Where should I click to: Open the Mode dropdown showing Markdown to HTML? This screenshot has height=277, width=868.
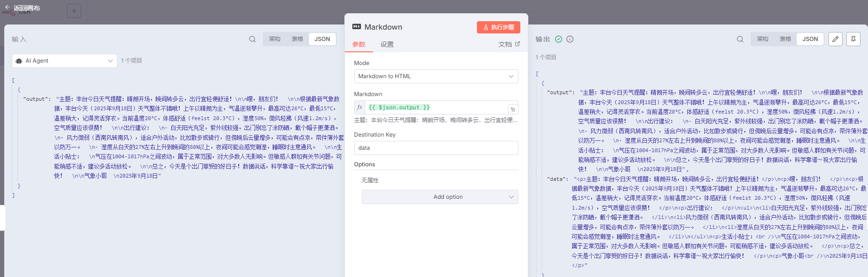pos(436,76)
